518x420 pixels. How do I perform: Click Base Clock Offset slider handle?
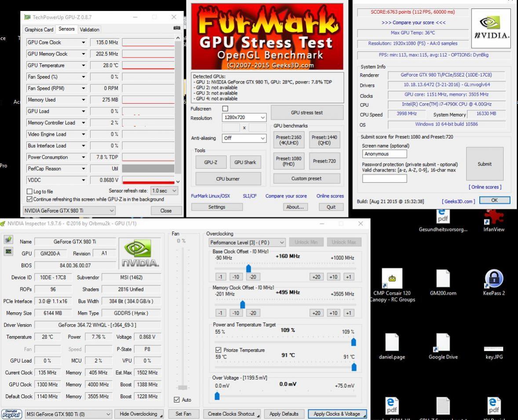click(248, 268)
